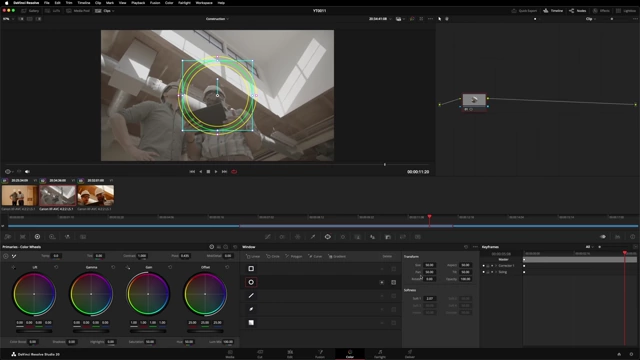The width and height of the screenshot is (640, 360).
Task: Toggle the Nodes panel button
Action: 578,11
